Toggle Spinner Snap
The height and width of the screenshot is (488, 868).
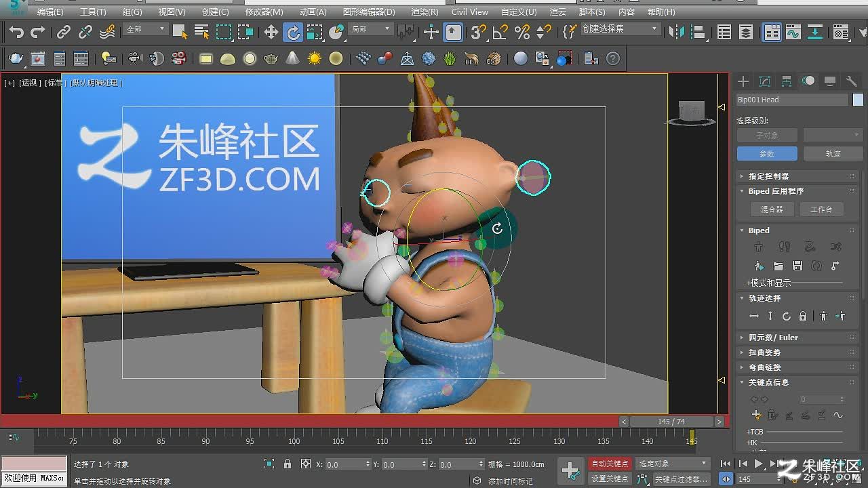[544, 32]
